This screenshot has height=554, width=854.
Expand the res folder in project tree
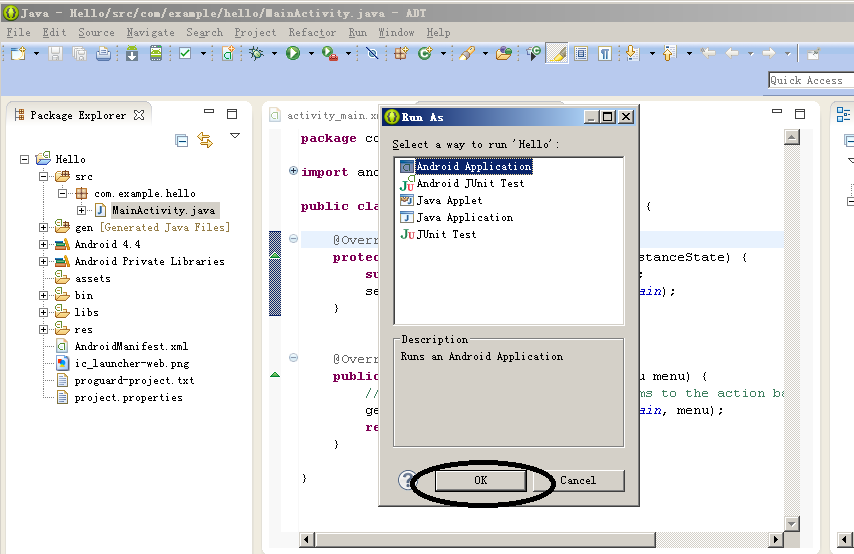click(x=44, y=329)
